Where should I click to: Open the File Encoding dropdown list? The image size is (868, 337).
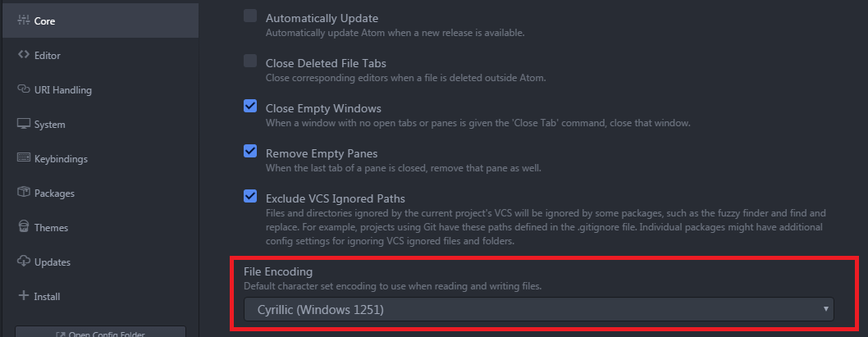539,309
